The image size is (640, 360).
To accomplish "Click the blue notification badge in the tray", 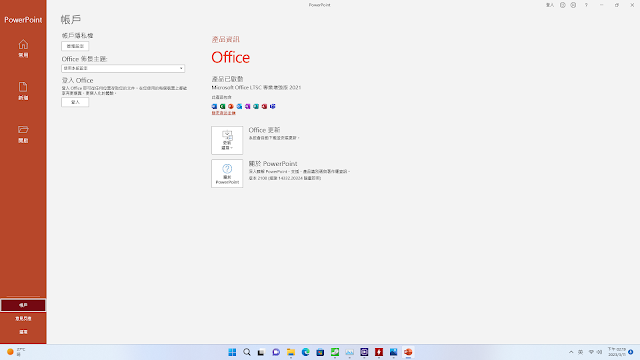I will (631, 352).
